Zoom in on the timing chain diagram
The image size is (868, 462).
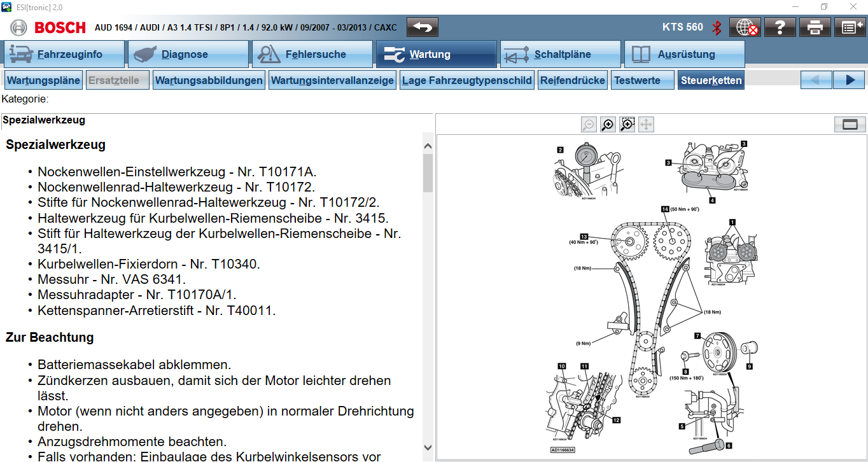pos(608,125)
